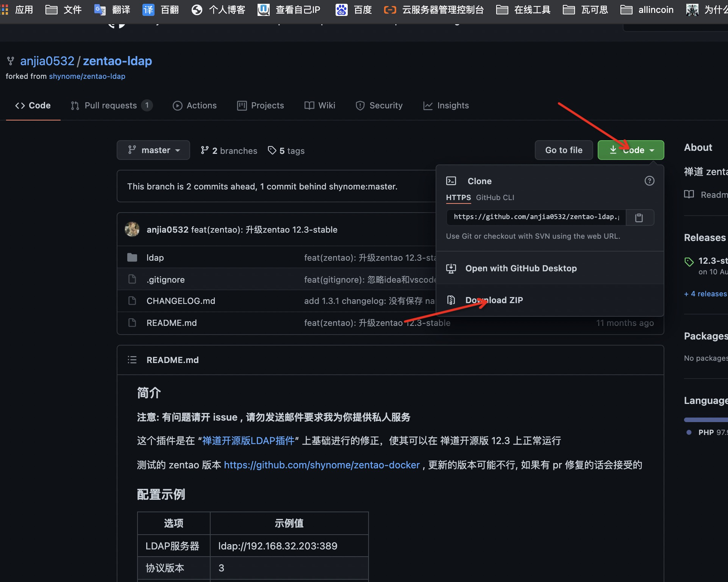Screen dimensions: 728x582
Task: Toggle the green Code dropdown button
Action: click(631, 150)
